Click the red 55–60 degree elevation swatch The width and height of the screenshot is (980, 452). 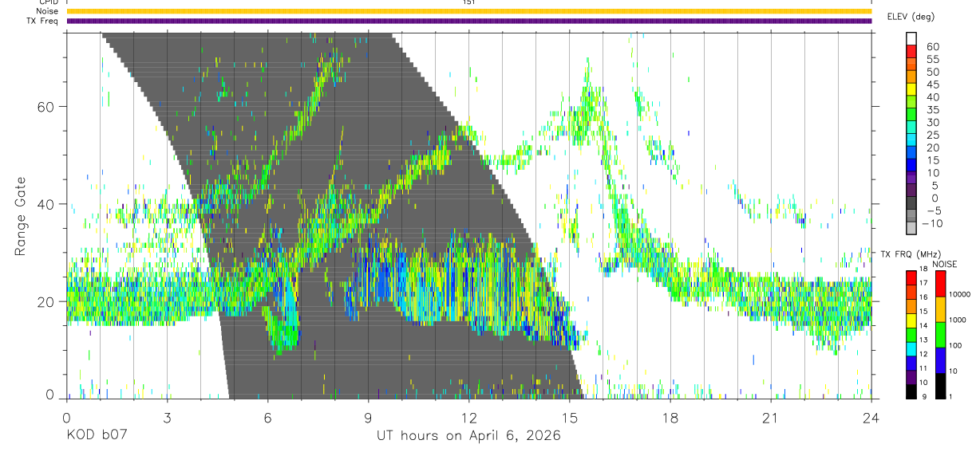pos(911,52)
